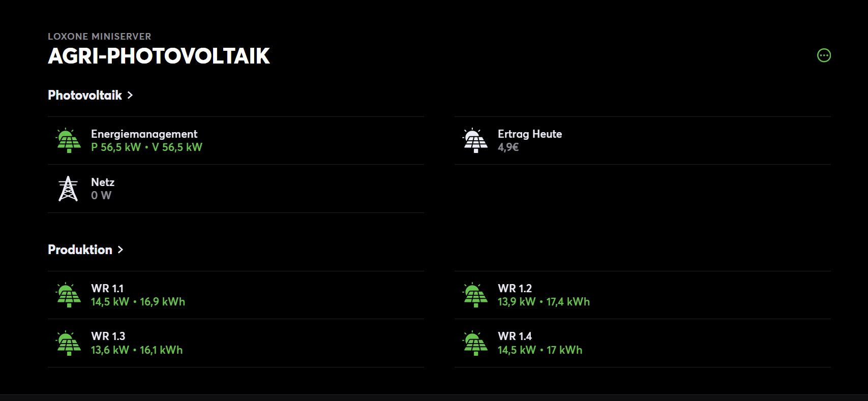The image size is (868, 401).
Task: Open the green three-dot options menu
Action: pyautogui.click(x=824, y=55)
